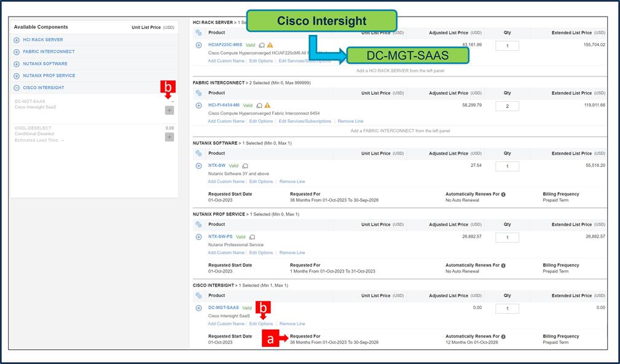Open DC-MGT-SAAS product link in Cisco Intersight section
This screenshot has height=364, width=620.
tap(224, 308)
